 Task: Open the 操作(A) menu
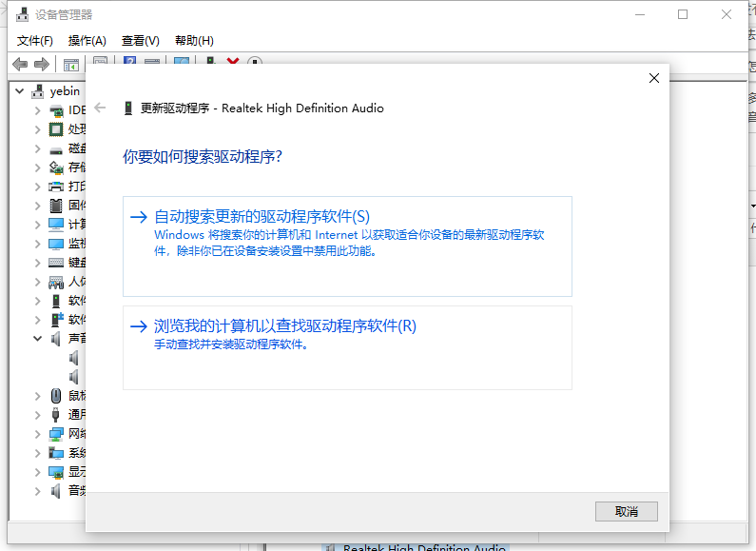pyautogui.click(x=87, y=41)
